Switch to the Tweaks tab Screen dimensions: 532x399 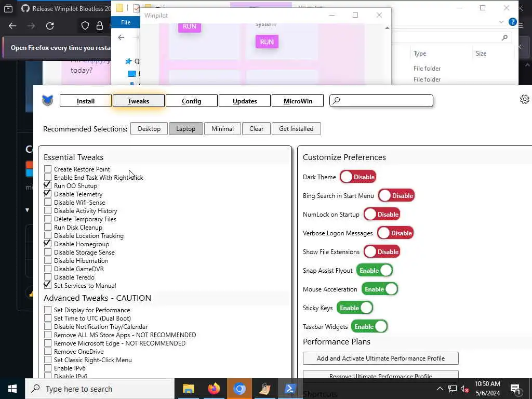point(138,101)
